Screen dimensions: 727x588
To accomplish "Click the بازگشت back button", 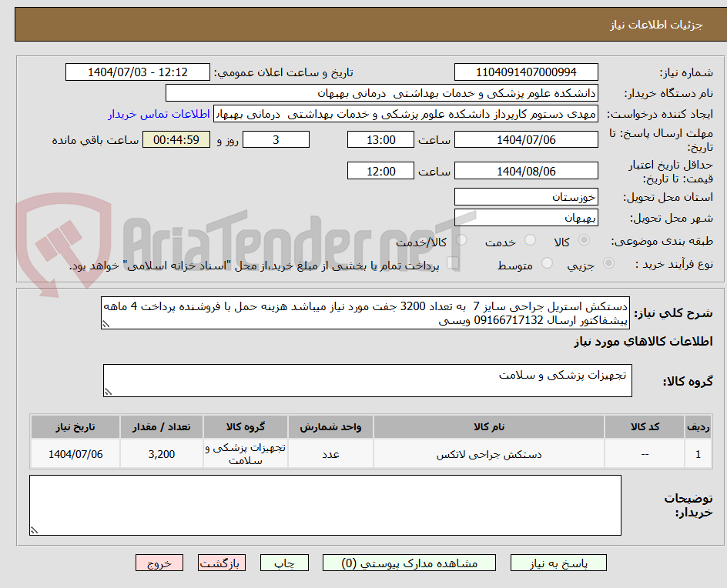I will 221,563.
